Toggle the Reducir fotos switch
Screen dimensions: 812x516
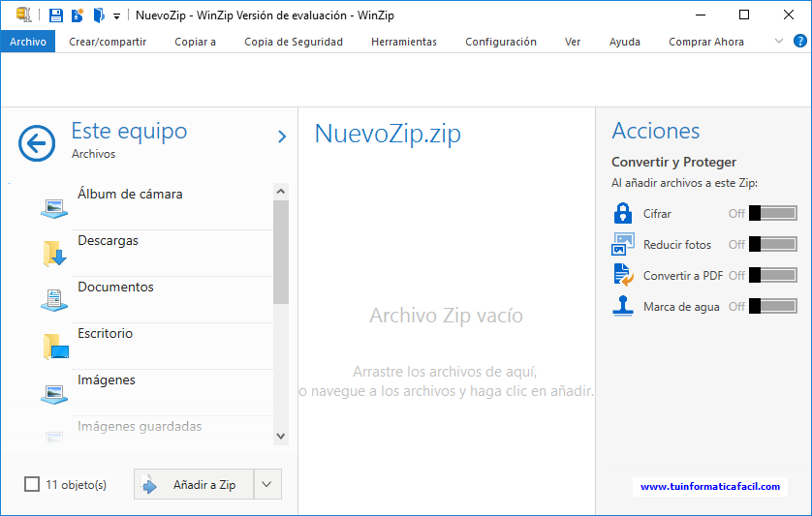(x=772, y=244)
